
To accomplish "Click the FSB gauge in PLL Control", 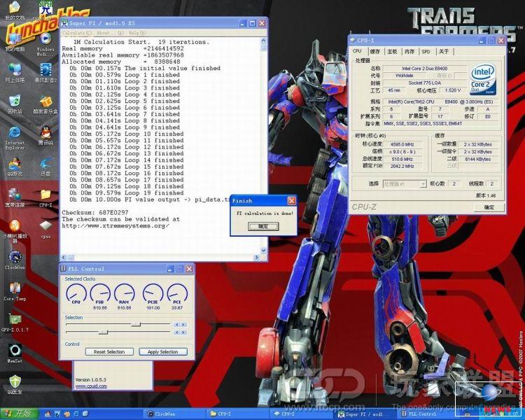I will (100, 294).
